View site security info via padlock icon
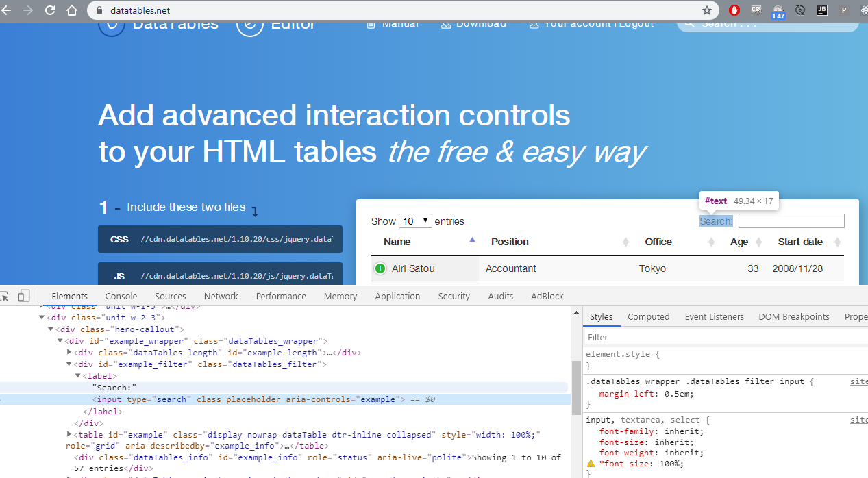 coord(98,10)
